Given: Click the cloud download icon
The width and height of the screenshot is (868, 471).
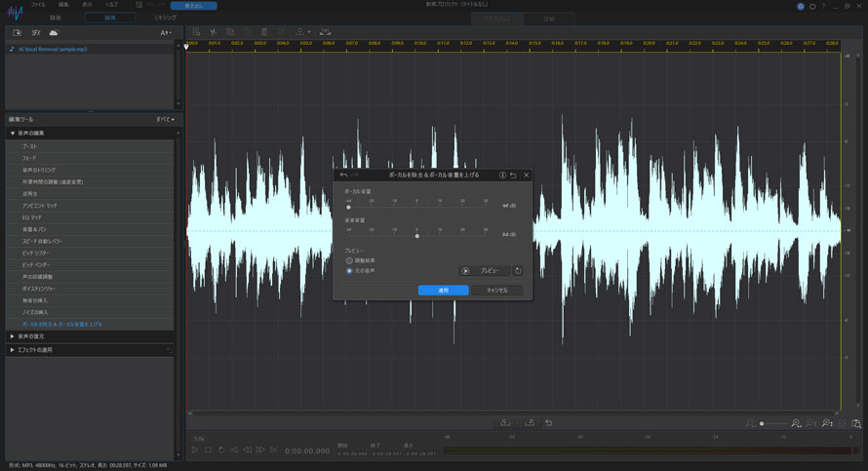Looking at the screenshot, I should pos(54,32).
